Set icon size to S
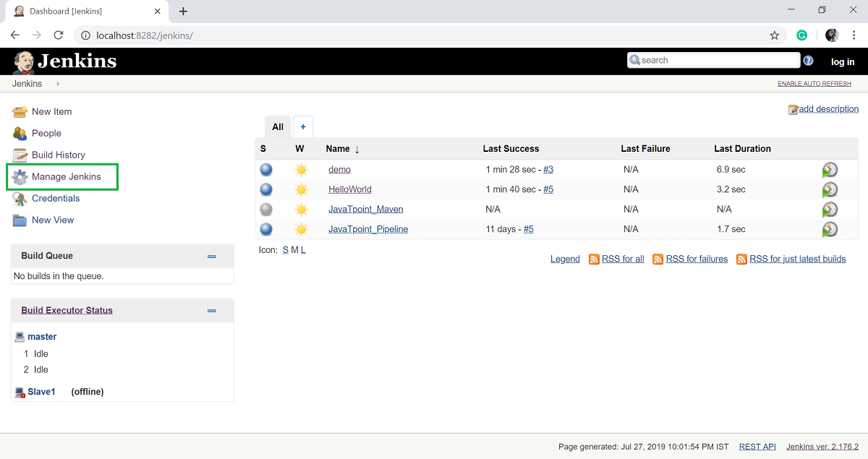This screenshot has height=459, width=868. 285,250
